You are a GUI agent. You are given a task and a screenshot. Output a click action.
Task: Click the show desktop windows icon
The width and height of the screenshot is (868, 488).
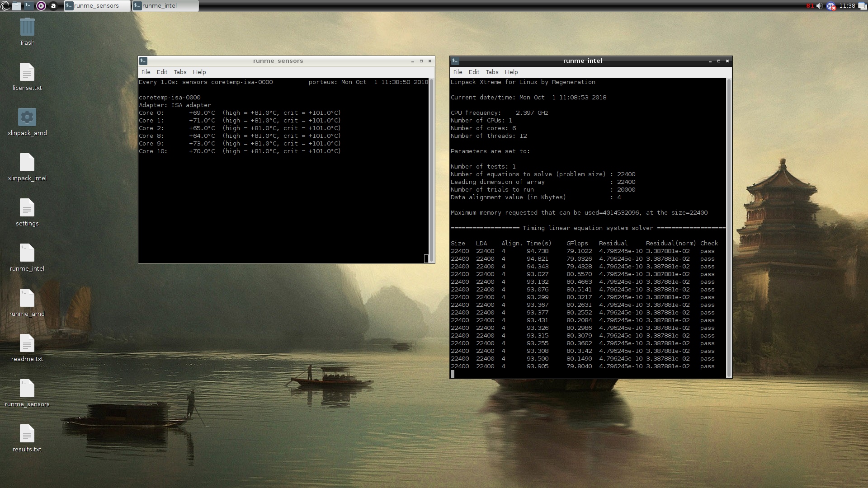click(863, 6)
